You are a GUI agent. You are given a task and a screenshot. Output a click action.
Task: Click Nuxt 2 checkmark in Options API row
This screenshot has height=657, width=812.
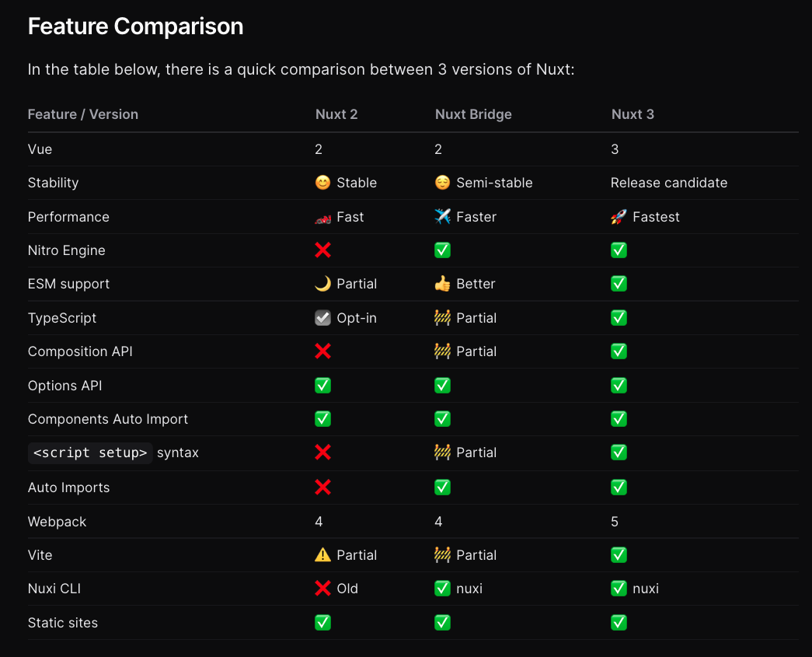pyautogui.click(x=322, y=386)
